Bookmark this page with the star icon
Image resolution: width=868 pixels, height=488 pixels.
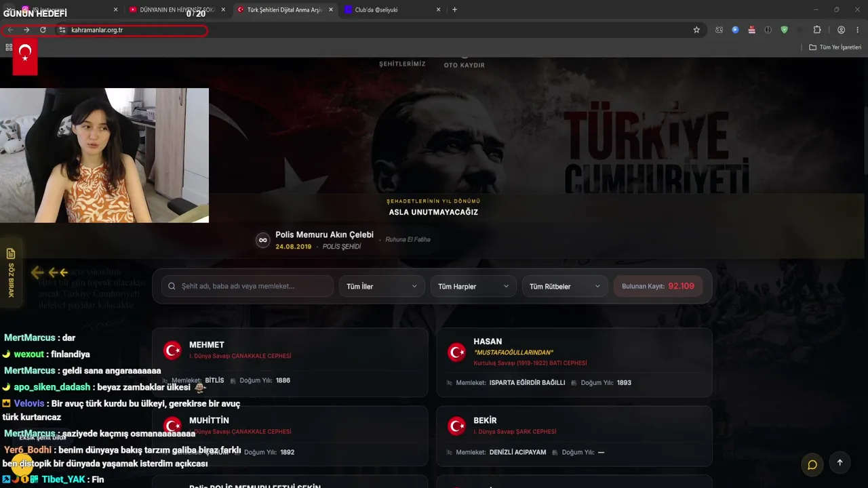(x=696, y=30)
